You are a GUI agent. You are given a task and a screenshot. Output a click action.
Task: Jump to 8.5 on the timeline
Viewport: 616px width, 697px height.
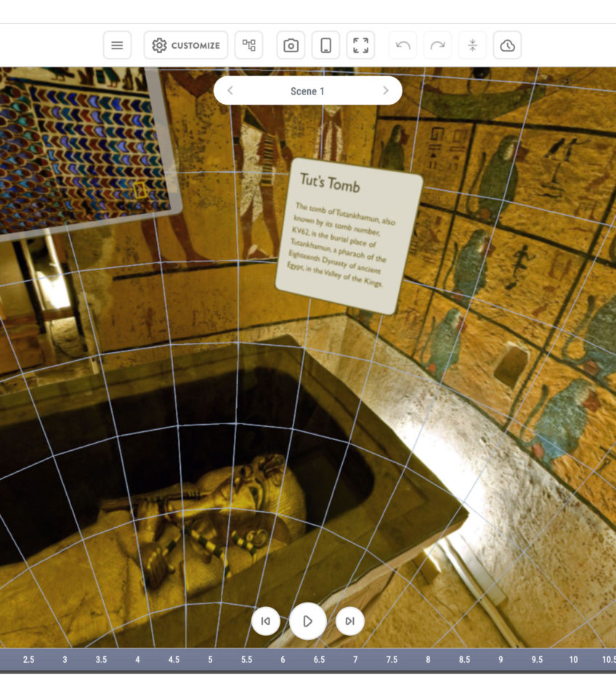[x=464, y=660]
